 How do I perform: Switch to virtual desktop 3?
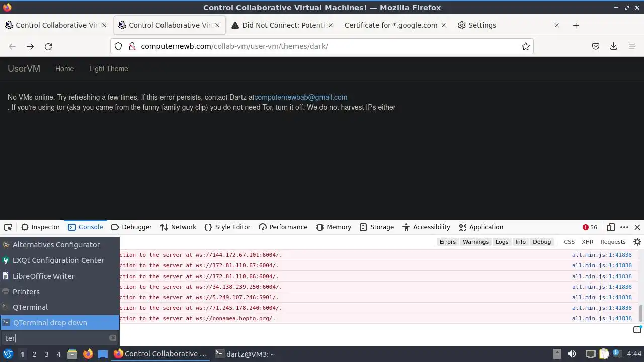(47, 354)
